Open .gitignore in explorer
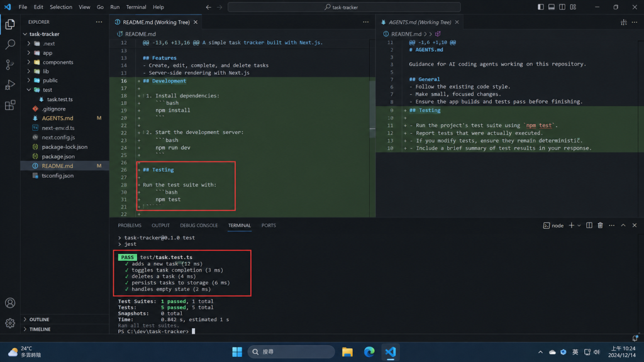Image resolution: width=644 pixels, height=362 pixels. click(54, 109)
